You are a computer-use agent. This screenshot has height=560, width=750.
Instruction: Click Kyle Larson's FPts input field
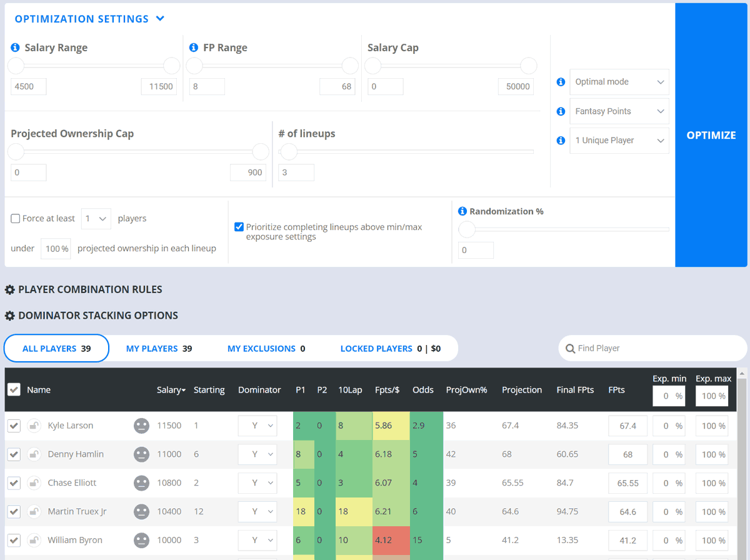(x=628, y=426)
